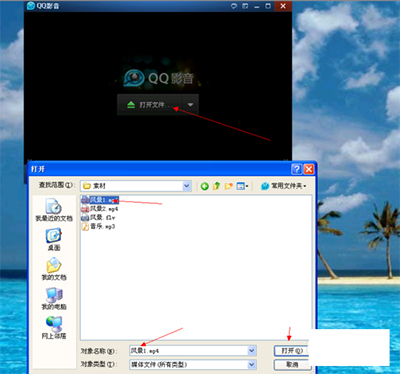
Task: Expand the 查找范围 folder combo box
Action: (x=187, y=186)
